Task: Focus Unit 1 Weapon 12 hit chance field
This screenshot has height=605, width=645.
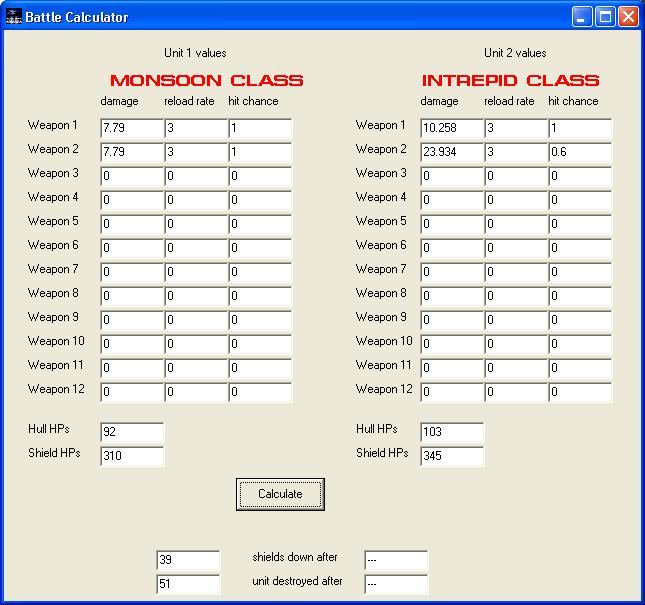Action: point(260,392)
